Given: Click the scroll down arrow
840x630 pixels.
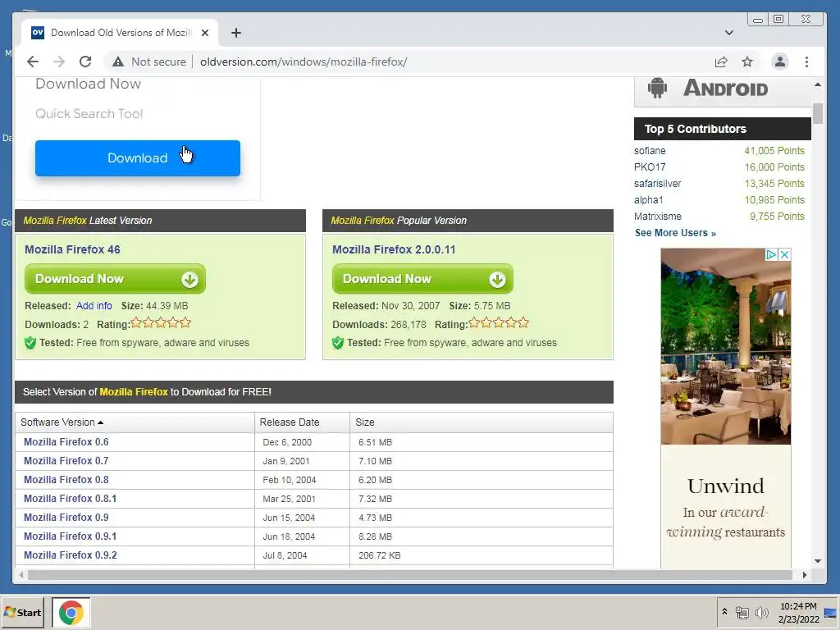Looking at the screenshot, I should pos(818,561).
